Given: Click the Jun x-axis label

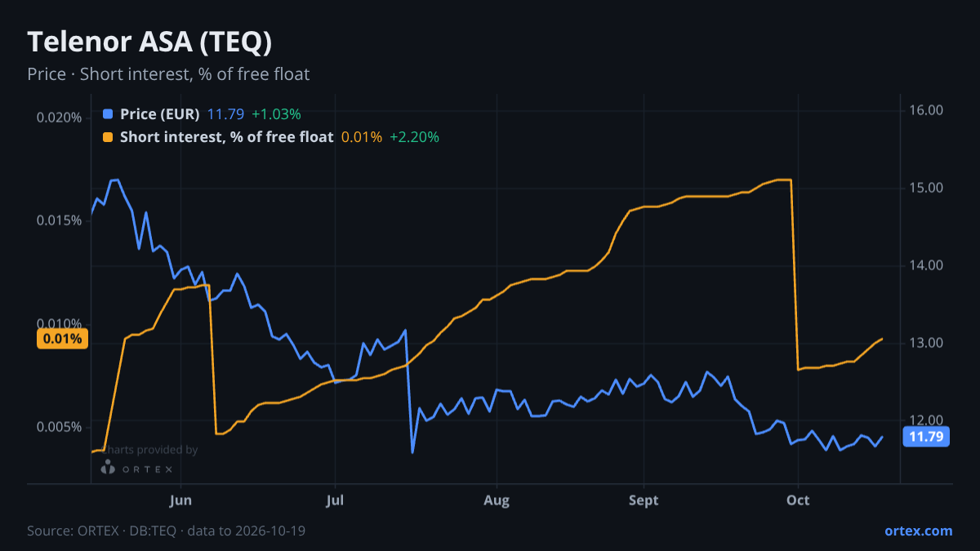Looking at the screenshot, I should tap(180, 500).
